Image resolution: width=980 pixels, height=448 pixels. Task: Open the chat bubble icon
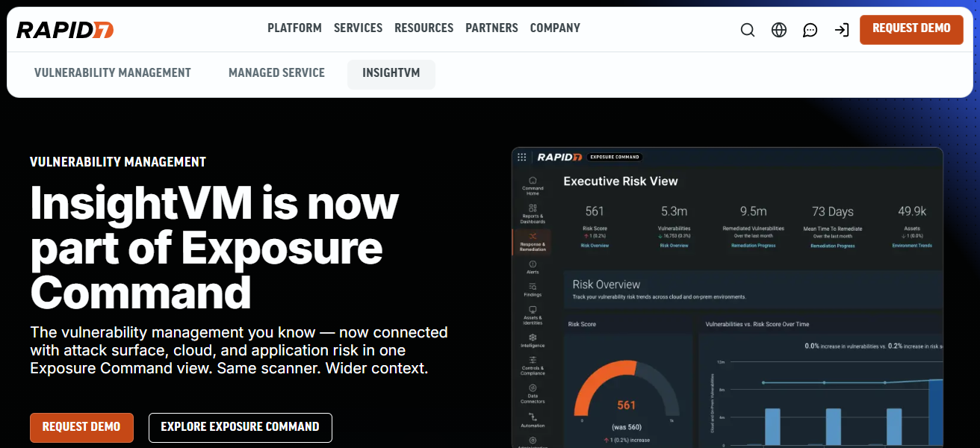[x=810, y=30]
